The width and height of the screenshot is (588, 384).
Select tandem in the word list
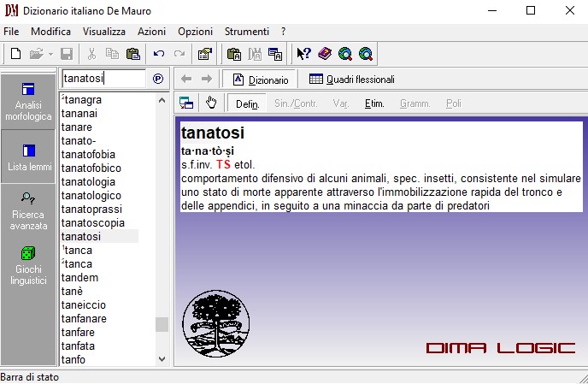tap(79, 278)
